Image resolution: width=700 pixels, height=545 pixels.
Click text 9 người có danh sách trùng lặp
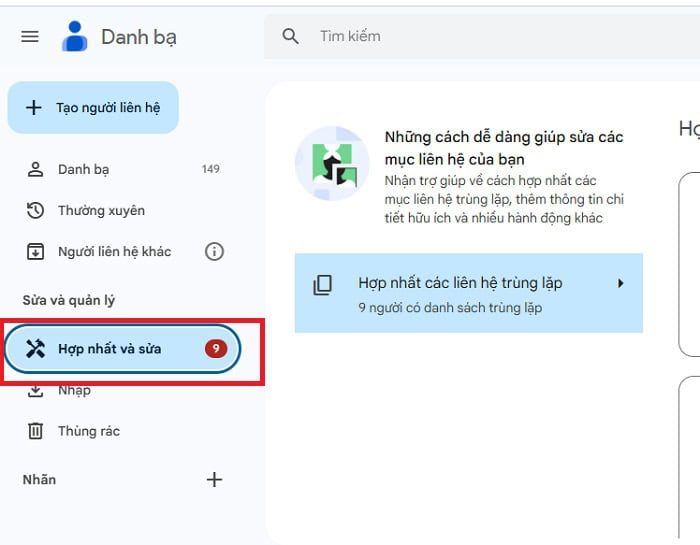pos(450,308)
